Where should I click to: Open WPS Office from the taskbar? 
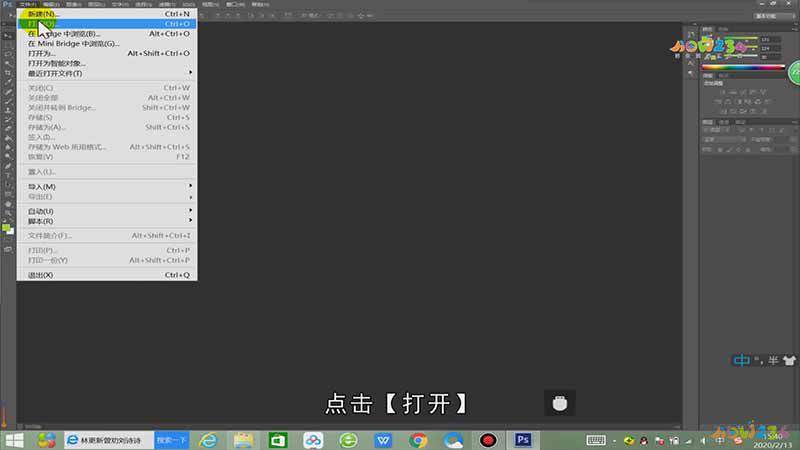click(383, 440)
